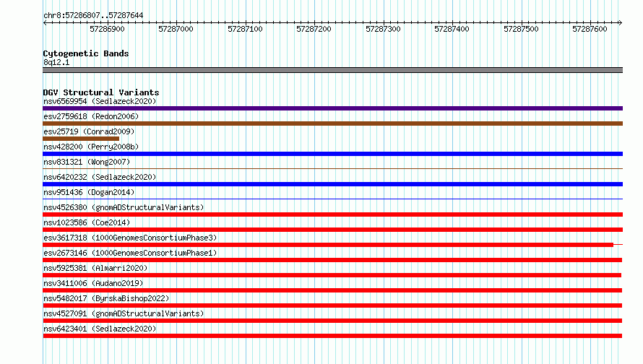This screenshot has height=364, width=643.
Task: Open the nsv3411006 (Audano2019) label
Action: pos(93,283)
